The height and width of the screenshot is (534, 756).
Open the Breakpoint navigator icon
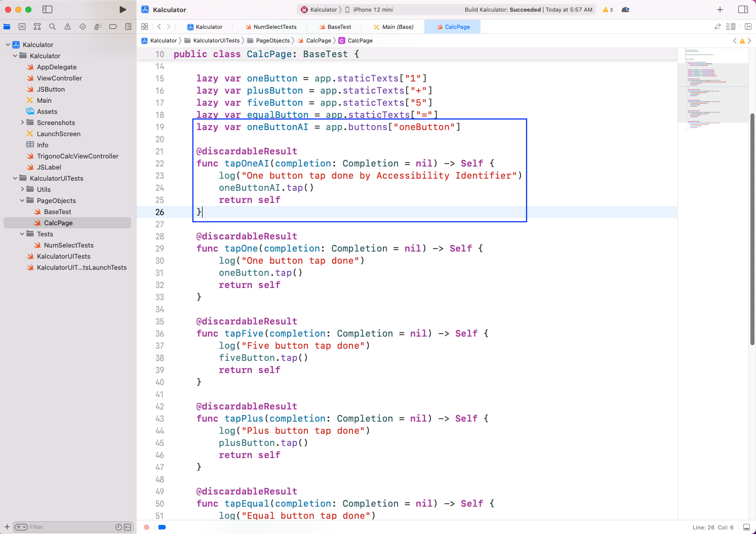pyautogui.click(x=113, y=27)
